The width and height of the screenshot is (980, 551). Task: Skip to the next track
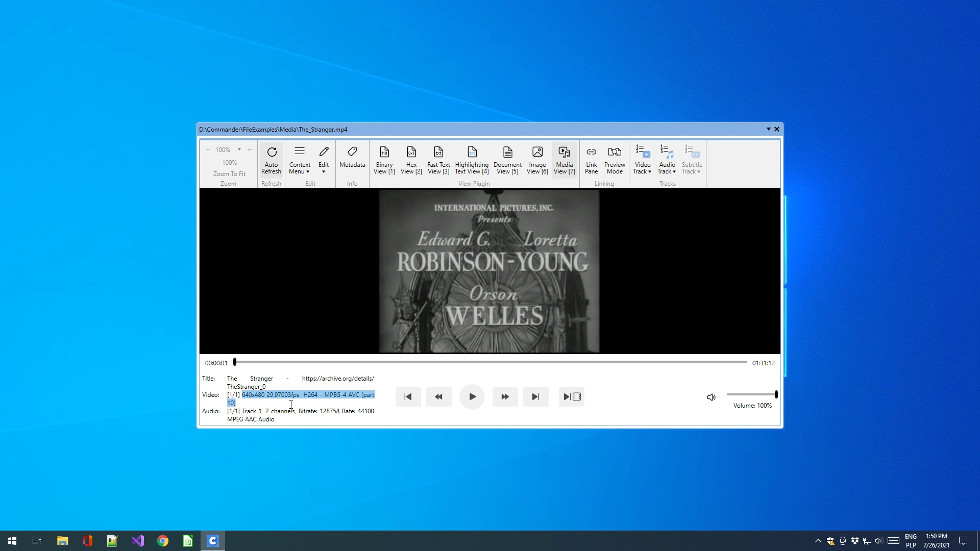click(x=535, y=397)
